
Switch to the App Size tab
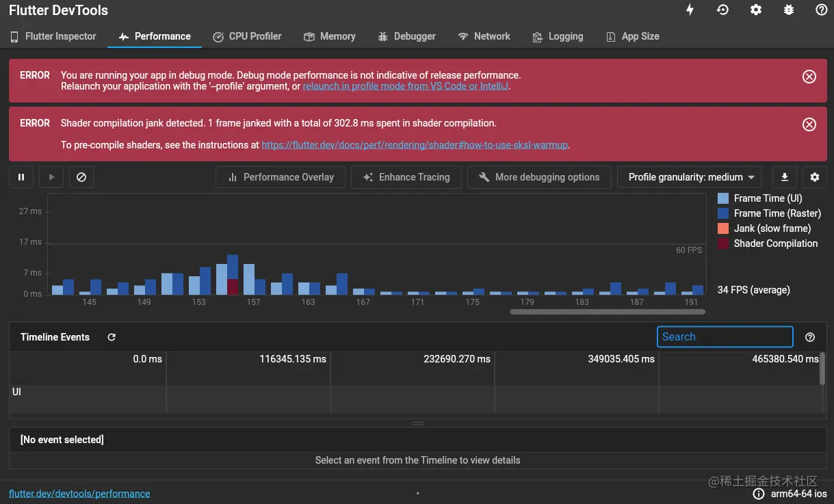633,36
